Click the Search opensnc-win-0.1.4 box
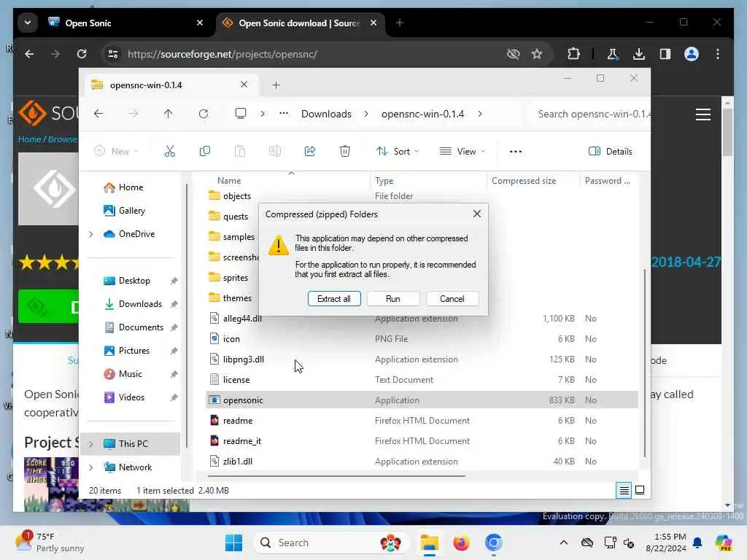 pos(589,114)
